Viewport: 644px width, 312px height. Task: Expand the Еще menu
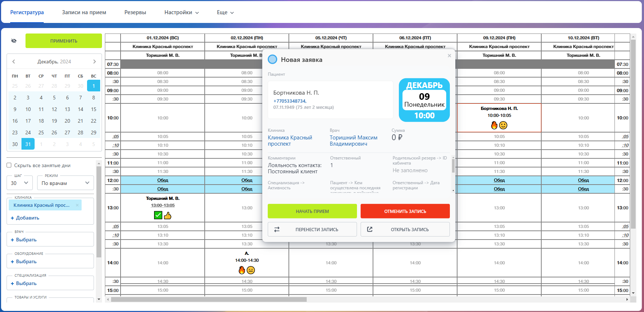pyautogui.click(x=225, y=12)
